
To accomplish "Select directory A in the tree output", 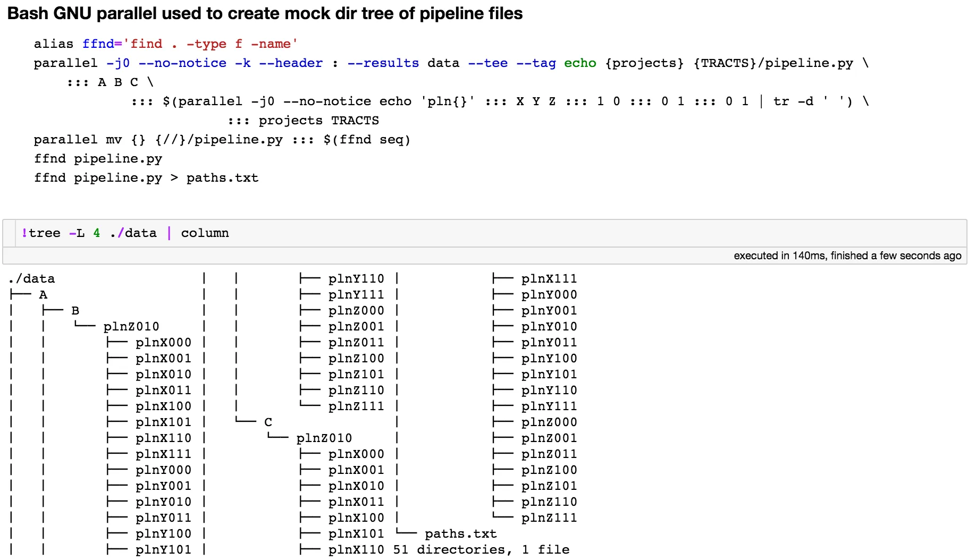I will [x=43, y=295].
